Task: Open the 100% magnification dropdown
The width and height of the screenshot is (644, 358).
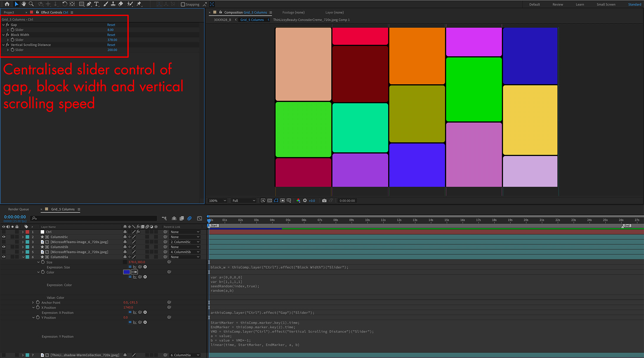Action: click(217, 201)
